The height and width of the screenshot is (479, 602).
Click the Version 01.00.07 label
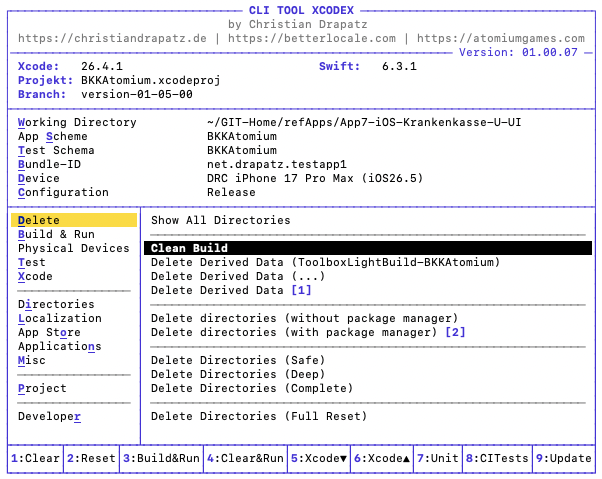pos(518,52)
